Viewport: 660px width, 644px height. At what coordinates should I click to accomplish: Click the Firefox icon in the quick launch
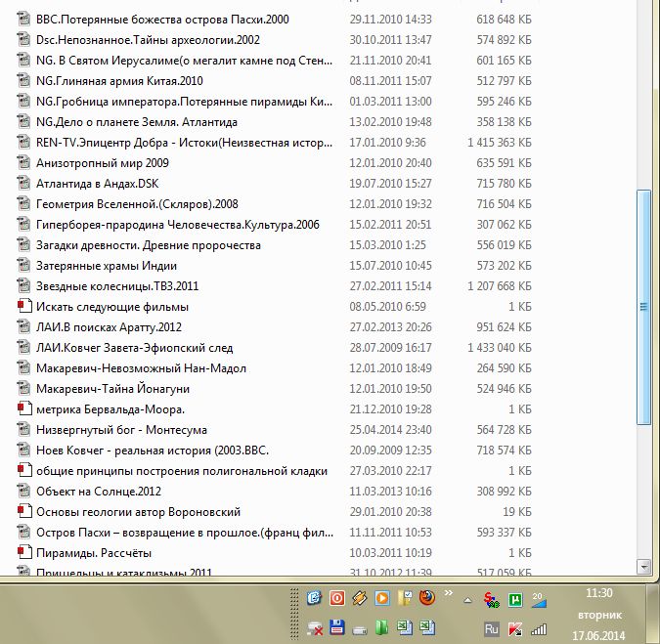tap(427, 597)
